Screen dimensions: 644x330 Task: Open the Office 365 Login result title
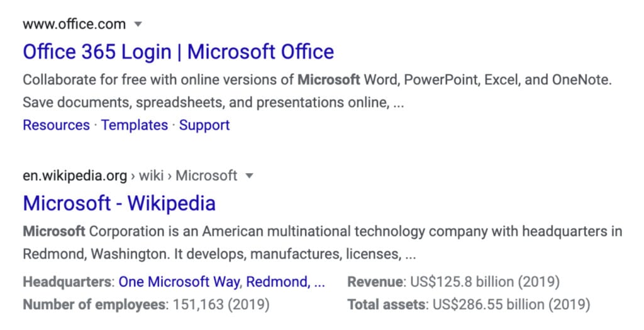[x=178, y=52]
